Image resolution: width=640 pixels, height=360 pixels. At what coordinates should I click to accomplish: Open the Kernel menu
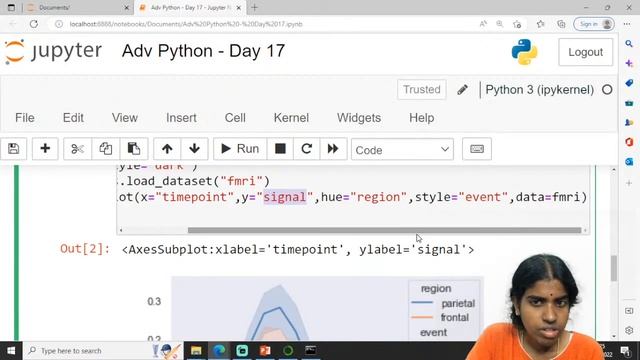click(291, 118)
